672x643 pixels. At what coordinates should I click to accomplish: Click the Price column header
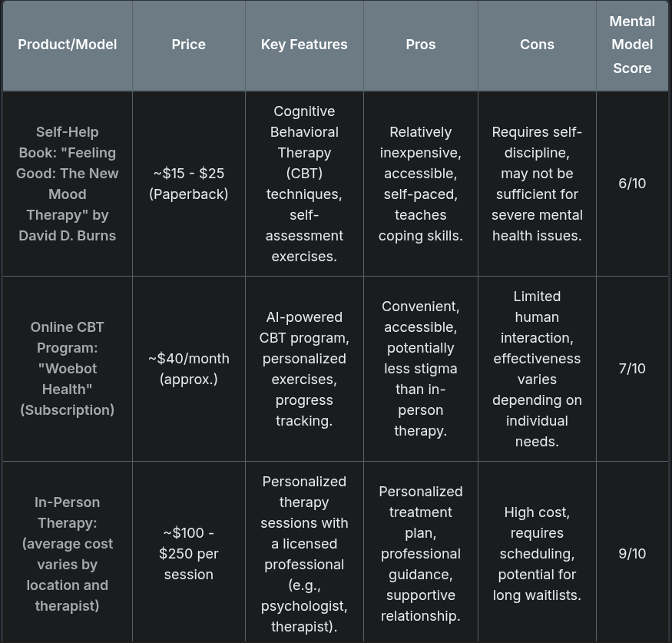(188, 45)
